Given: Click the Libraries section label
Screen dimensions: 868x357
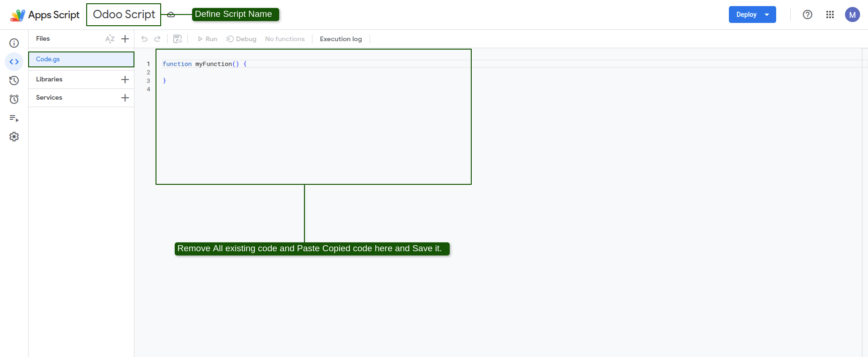Looking at the screenshot, I should (49, 80).
